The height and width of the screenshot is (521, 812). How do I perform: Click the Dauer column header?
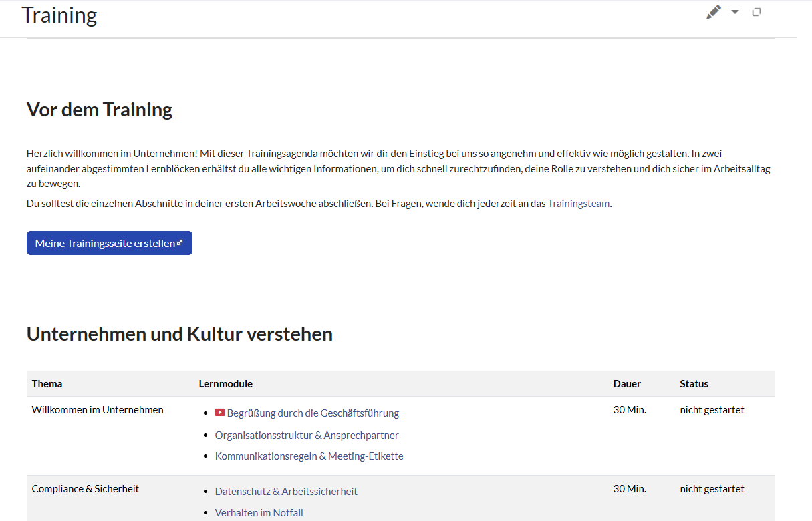627,383
